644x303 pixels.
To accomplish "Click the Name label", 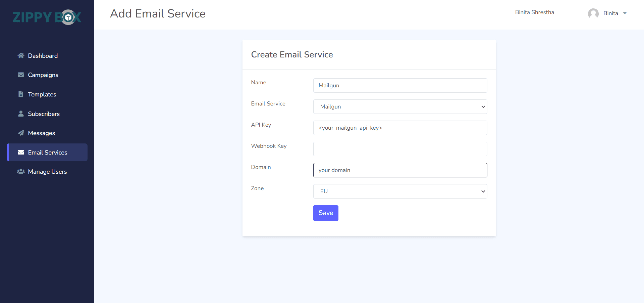I will click(x=259, y=82).
